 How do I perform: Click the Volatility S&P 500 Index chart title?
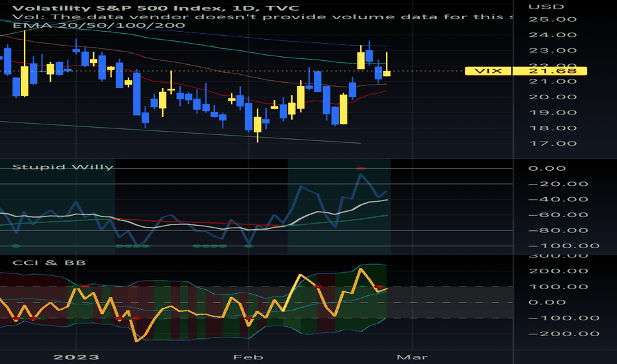(x=156, y=8)
